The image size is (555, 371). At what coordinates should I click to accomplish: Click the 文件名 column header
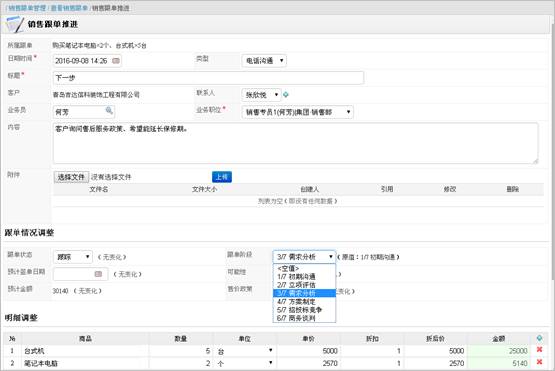coord(99,189)
